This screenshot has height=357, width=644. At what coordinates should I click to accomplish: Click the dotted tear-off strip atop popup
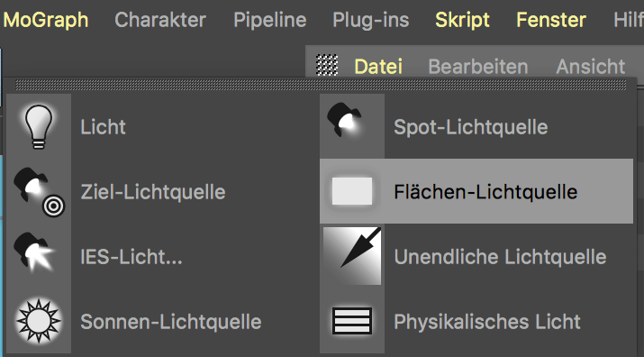321,85
